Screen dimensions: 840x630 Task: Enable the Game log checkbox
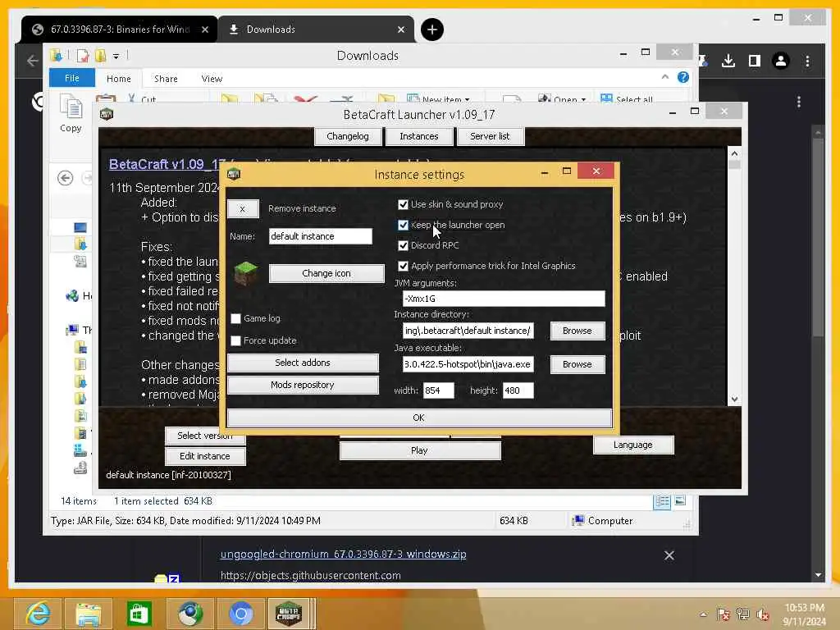point(235,318)
